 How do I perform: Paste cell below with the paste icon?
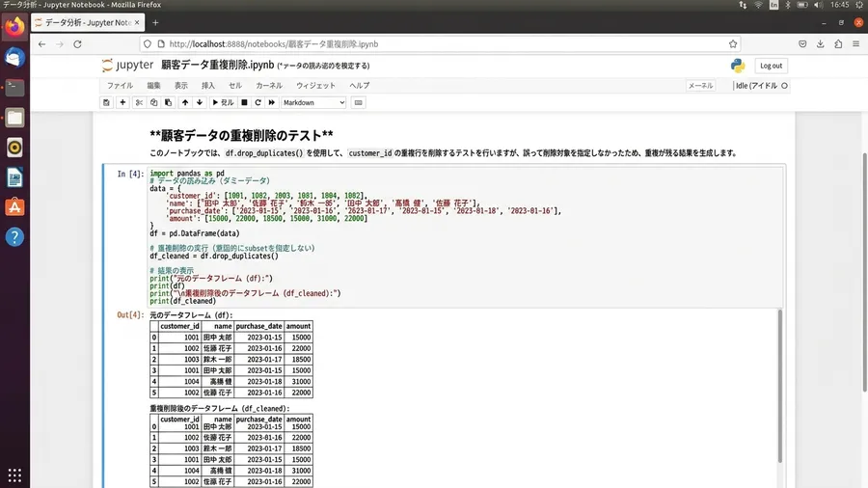coord(168,102)
